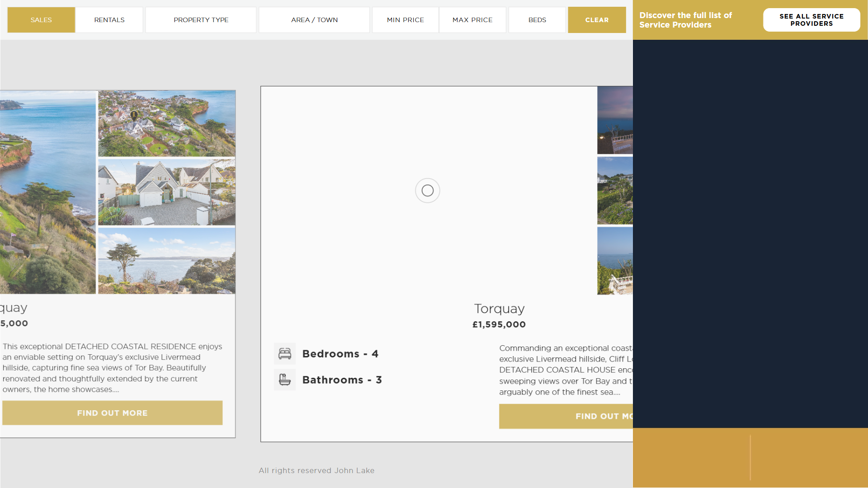Click Find Out More on £1,595,000 property
The height and width of the screenshot is (488, 868).
[566, 416]
